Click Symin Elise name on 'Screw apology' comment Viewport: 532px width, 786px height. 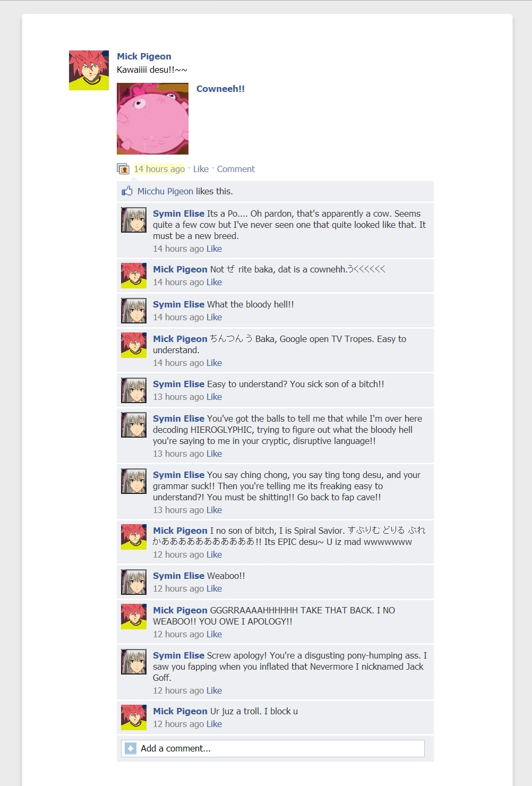tap(178, 655)
